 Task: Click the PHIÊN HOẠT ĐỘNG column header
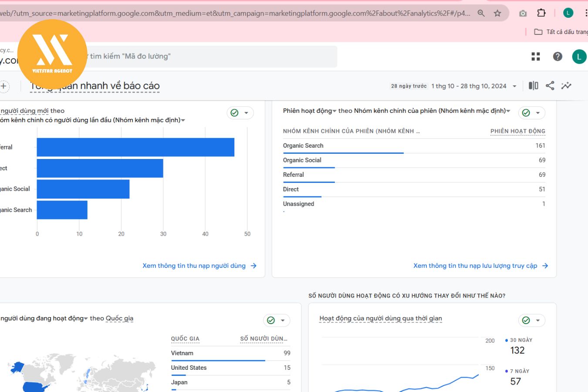(x=517, y=131)
